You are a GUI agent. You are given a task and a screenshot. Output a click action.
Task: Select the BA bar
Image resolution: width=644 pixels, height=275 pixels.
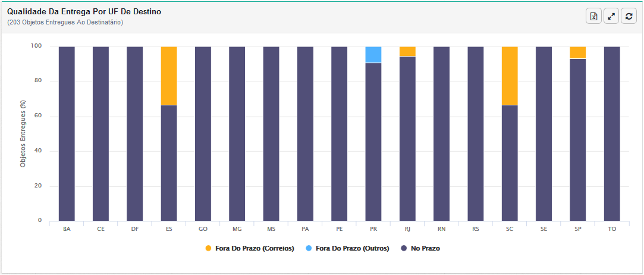tap(67, 133)
